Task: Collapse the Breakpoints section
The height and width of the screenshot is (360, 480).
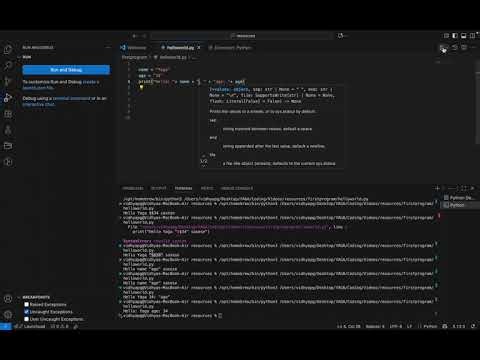Action: tap(36, 297)
